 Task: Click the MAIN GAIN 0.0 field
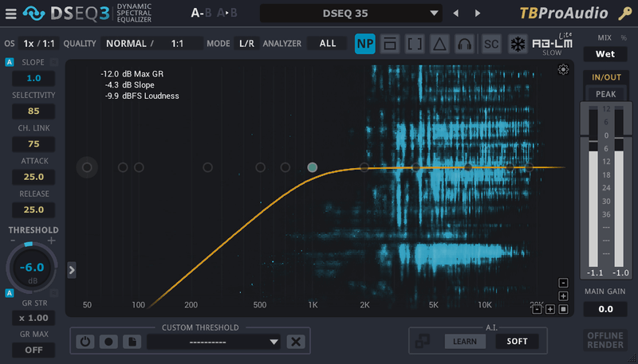tap(605, 309)
